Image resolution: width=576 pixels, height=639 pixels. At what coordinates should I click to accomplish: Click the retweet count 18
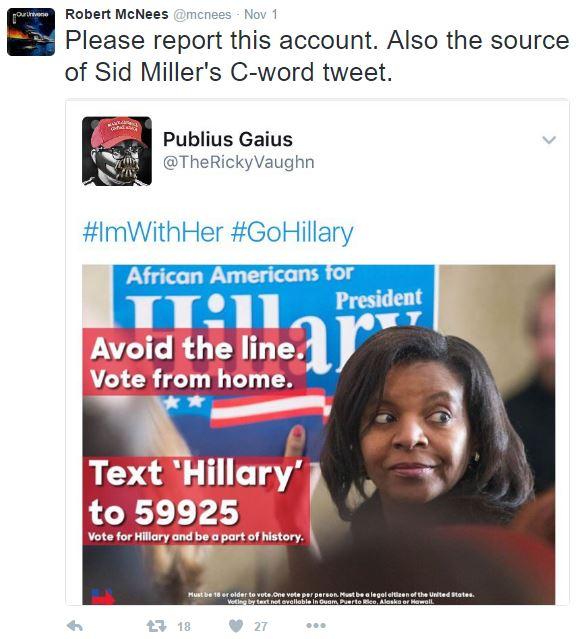pyautogui.click(x=184, y=626)
